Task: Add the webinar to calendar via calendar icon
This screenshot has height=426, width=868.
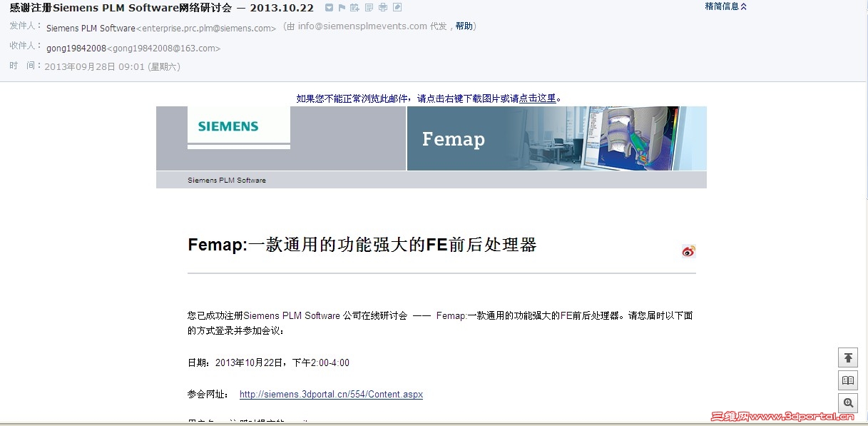Action: 354,8
